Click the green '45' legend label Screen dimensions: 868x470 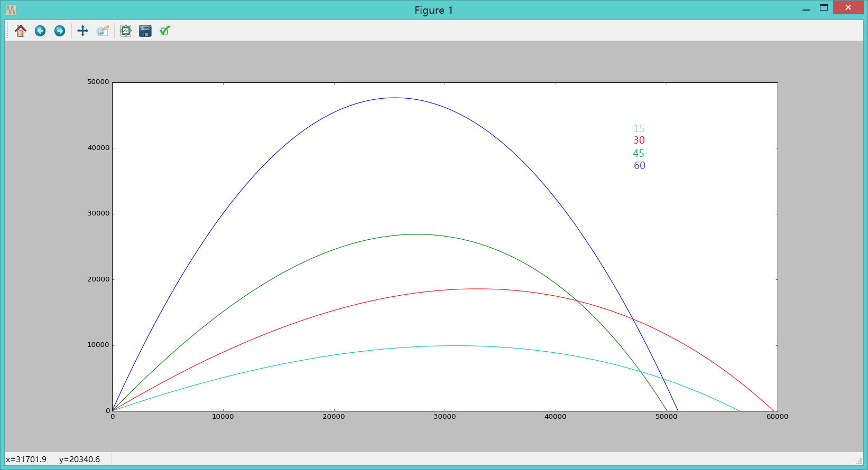pyautogui.click(x=639, y=153)
